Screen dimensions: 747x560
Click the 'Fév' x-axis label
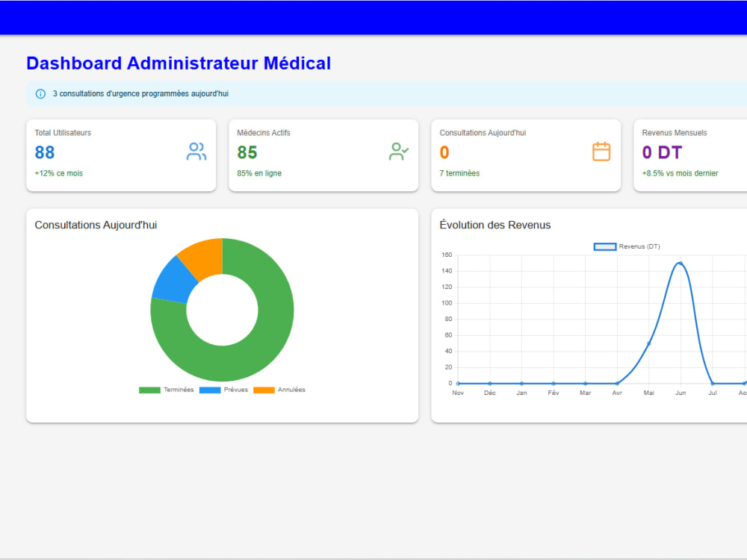(554, 393)
